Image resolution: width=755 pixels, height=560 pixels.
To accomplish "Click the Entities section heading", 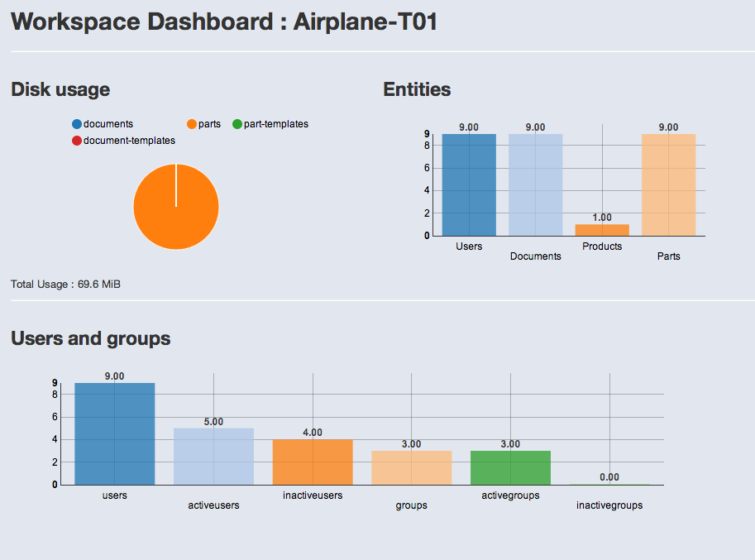I will (x=417, y=89).
